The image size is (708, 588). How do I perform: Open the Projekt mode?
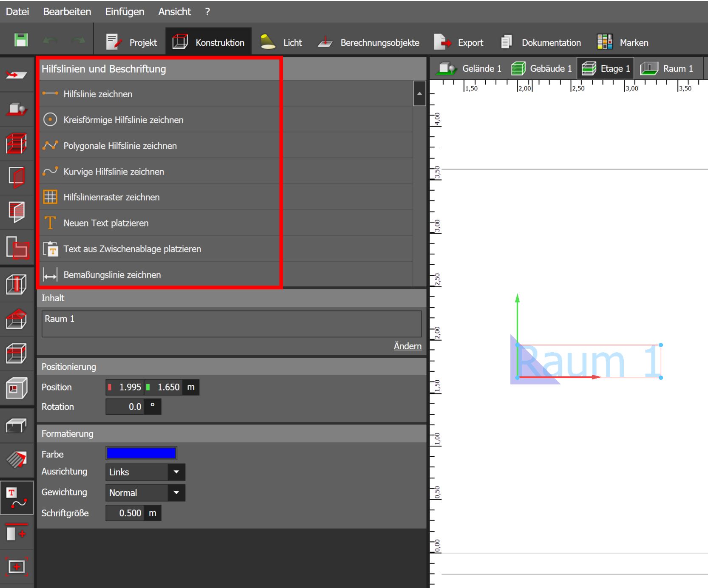[131, 42]
